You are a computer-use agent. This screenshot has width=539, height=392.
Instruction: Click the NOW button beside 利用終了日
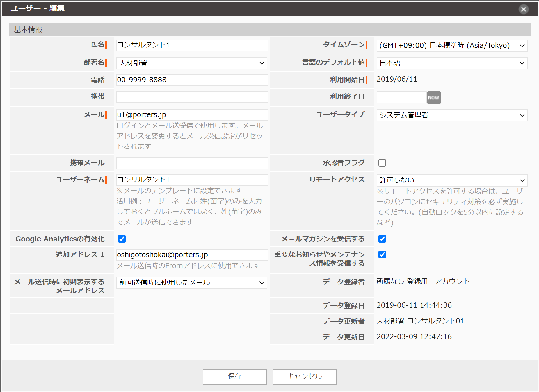pos(434,98)
